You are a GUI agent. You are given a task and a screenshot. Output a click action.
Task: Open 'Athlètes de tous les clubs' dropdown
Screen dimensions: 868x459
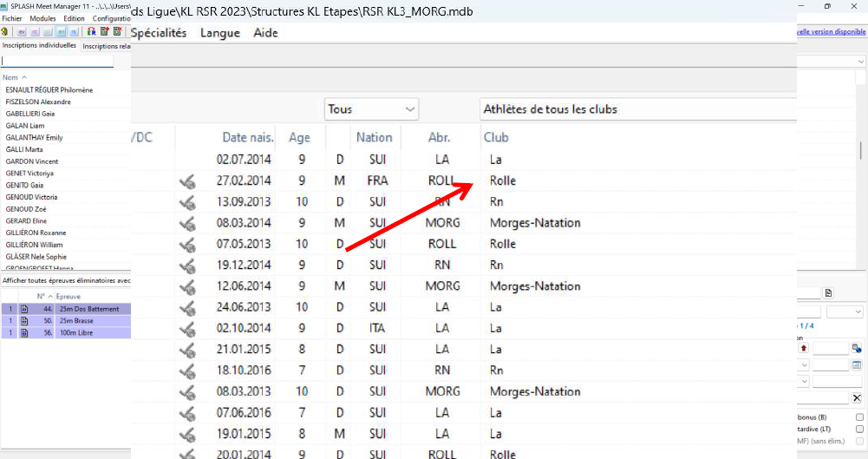coord(637,109)
